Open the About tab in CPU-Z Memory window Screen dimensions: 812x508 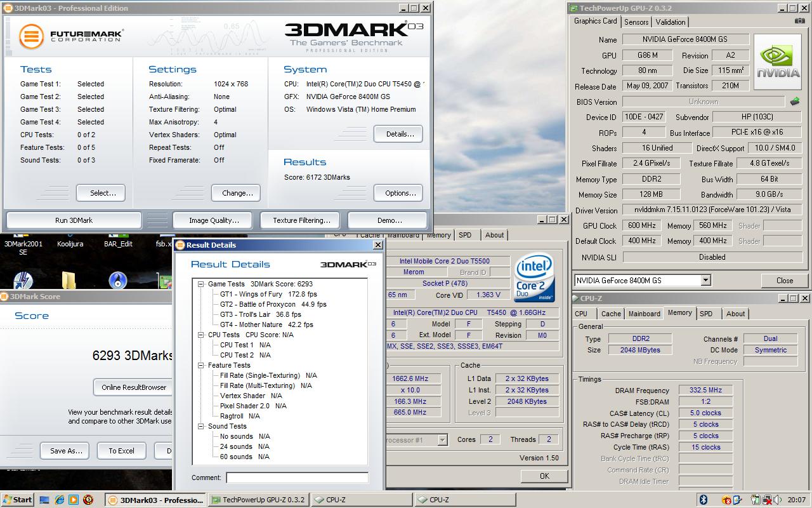pos(736,314)
